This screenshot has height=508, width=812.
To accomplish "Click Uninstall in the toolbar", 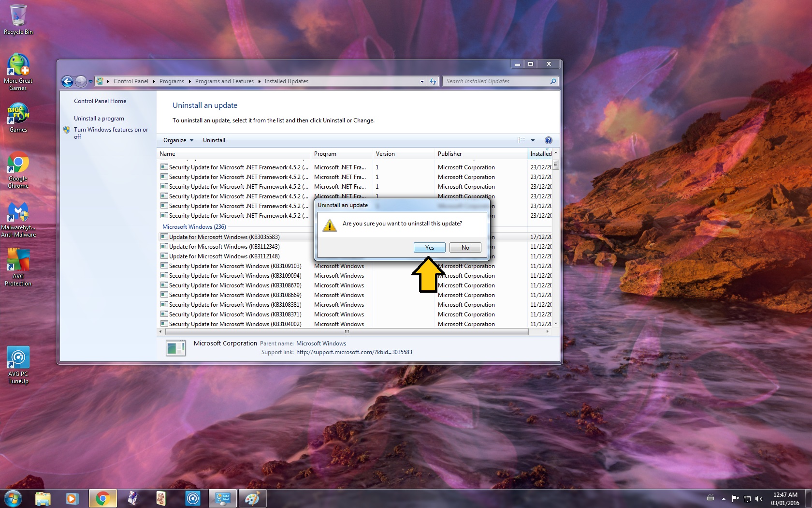I will pyautogui.click(x=214, y=140).
